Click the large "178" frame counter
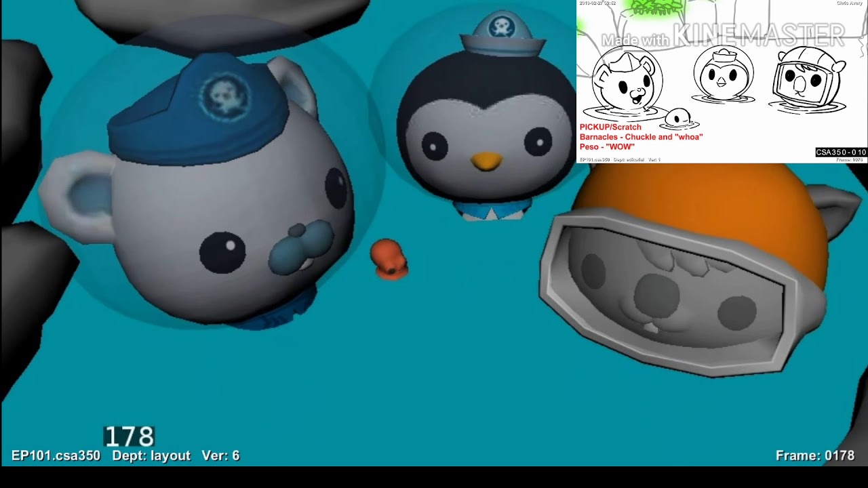Screen dimensions: 868x488 tap(129, 436)
